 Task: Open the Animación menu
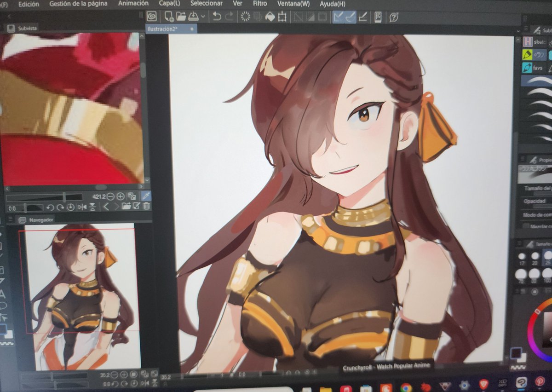coord(133,3)
